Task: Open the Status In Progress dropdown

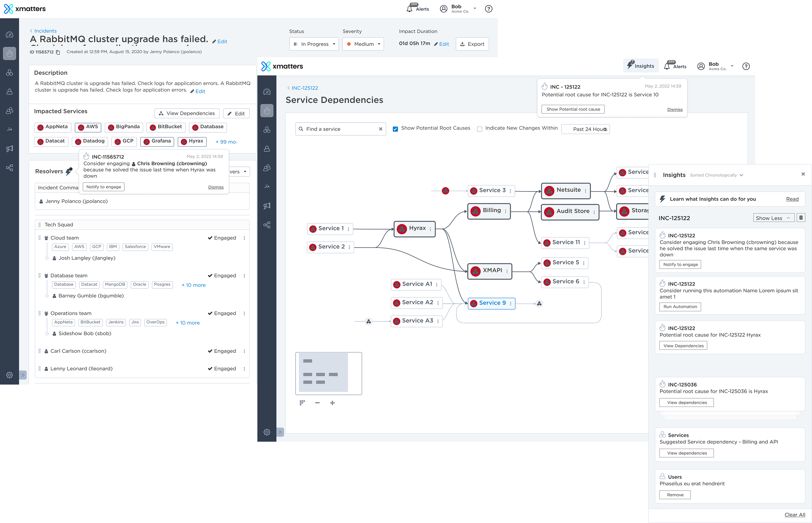Action: (314, 44)
